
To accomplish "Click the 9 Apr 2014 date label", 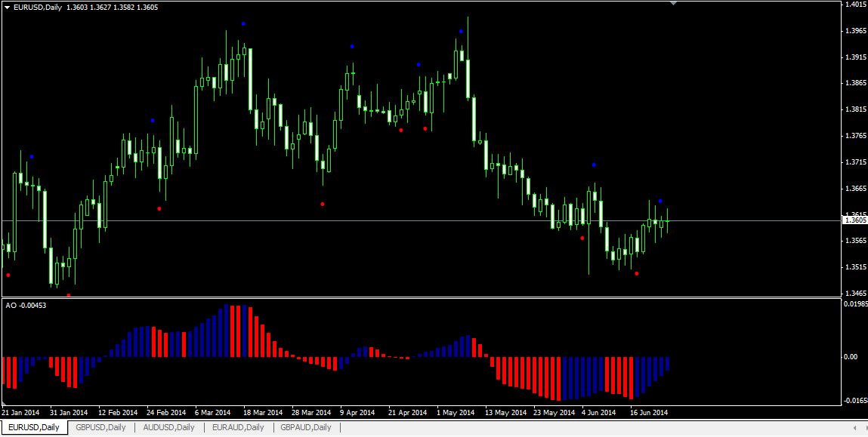I will 357,413.
